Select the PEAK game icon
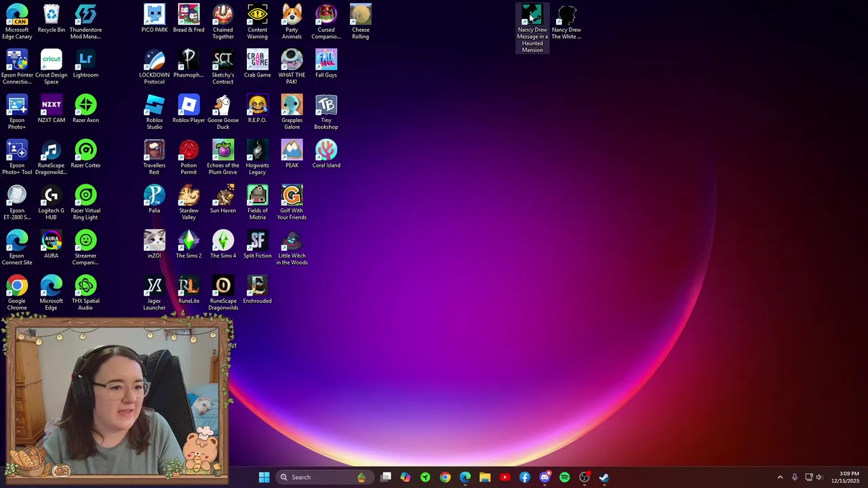Viewport: 868px width, 488px height. [x=292, y=155]
